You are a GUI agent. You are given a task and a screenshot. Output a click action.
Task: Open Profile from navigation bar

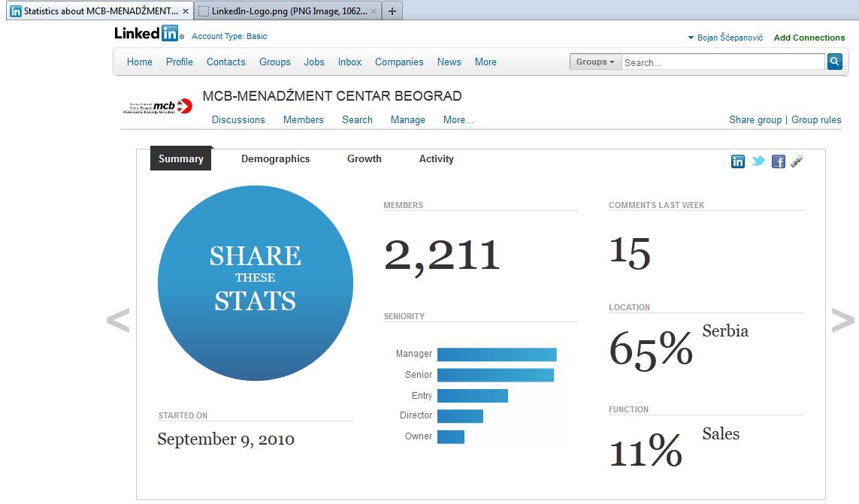(179, 62)
